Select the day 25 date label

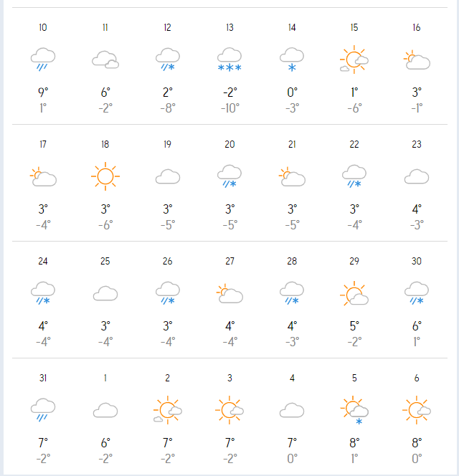pyautogui.click(x=105, y=261)
